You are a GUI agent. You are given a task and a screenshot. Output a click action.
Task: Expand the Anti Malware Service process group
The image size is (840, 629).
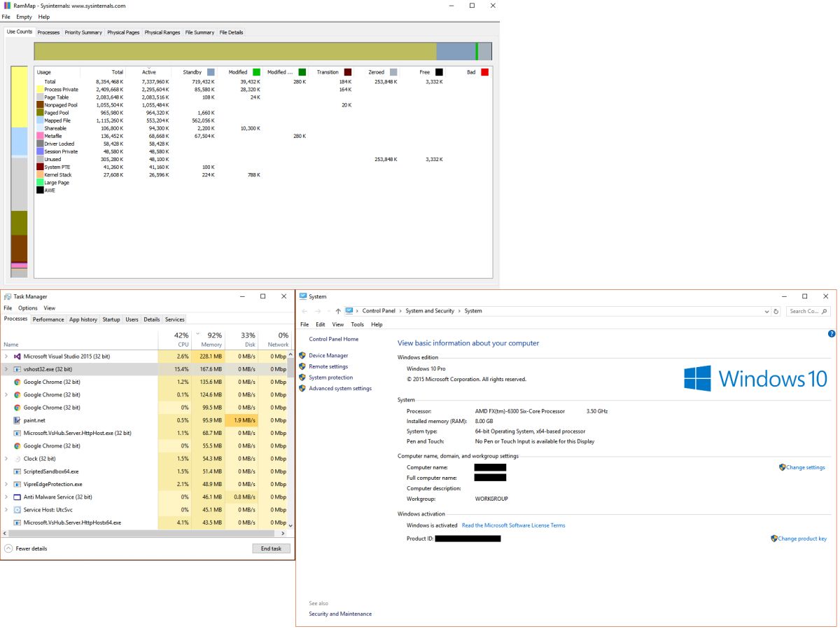click(x=6, y=497)
